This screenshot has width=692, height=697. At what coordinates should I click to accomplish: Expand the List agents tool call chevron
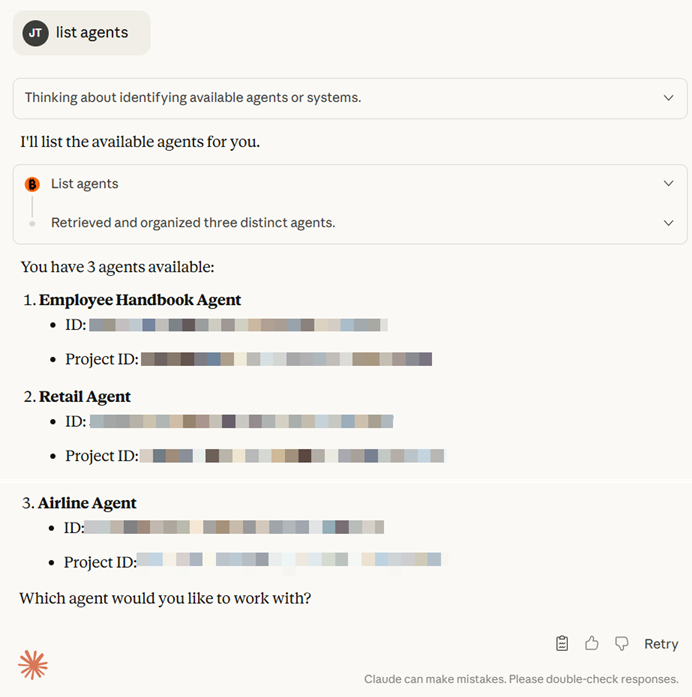tap(668, 184)
